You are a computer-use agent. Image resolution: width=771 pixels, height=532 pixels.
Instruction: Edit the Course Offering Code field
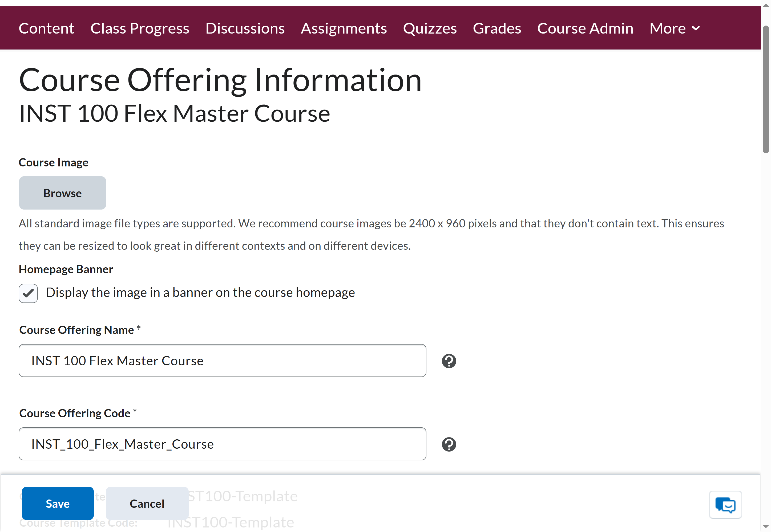point(223,444)
